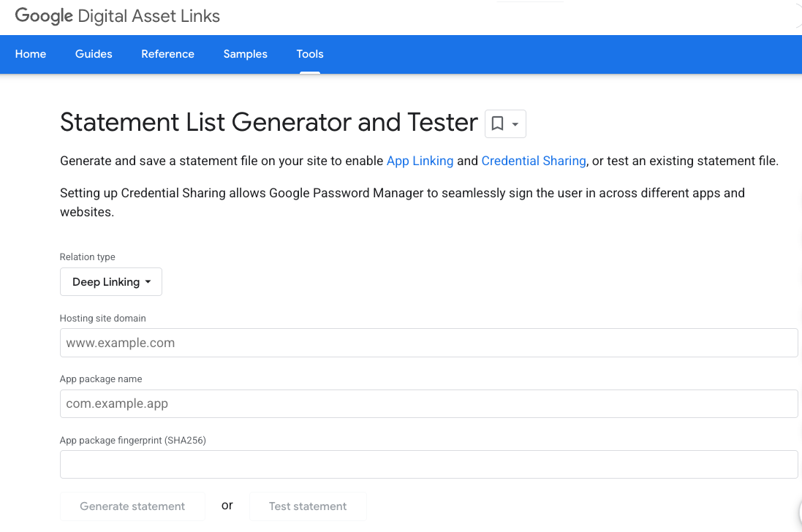Click the bookmark save icon
This screenshot has height=532, width=802.
pyautogui.click(x=498, y=123)
